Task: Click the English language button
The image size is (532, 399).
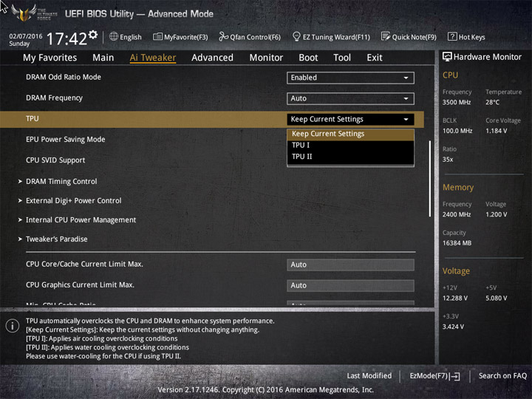Action: 126,37
